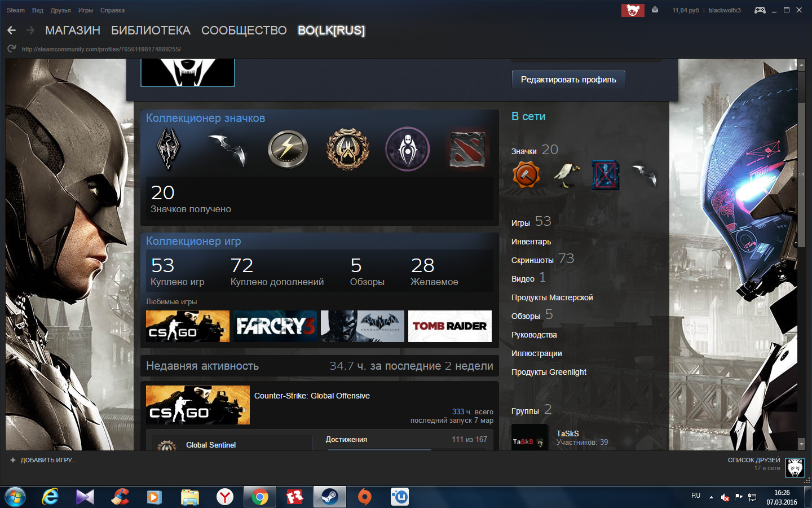Click the RU language indicator in tray
812x508 pixels.
(696, 496)
